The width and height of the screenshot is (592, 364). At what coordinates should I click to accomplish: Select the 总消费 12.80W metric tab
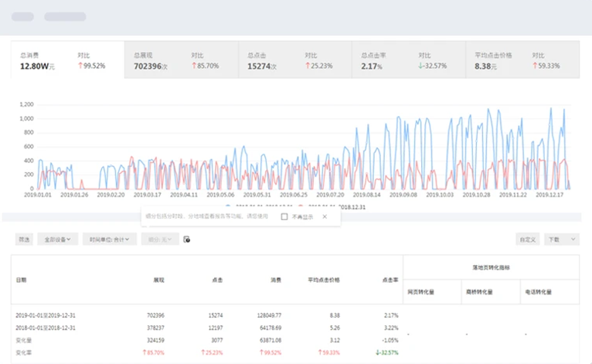[67, 60]
